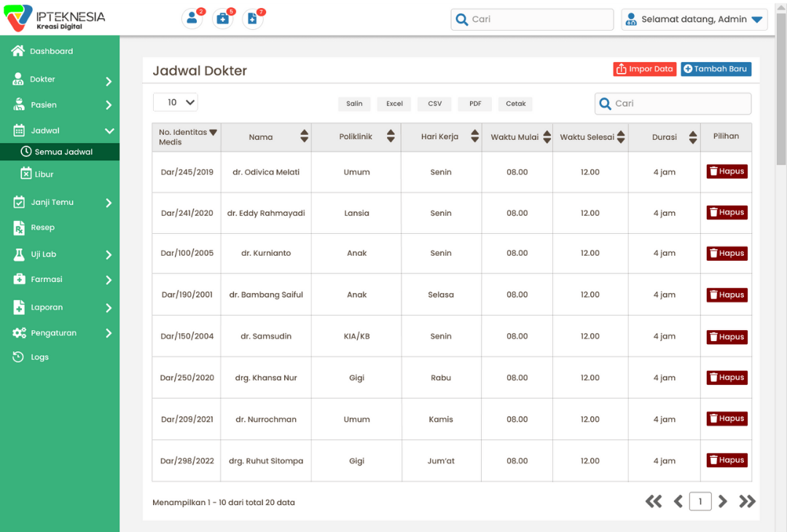The image size is (787, 532).
Task: Open the medical kit notification icon
Action: 223,19
